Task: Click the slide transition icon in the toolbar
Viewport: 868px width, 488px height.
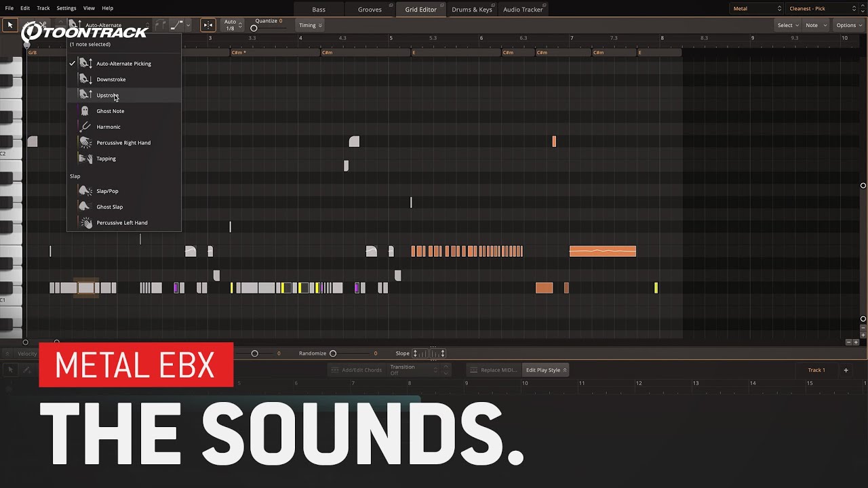Action: coord(176,25)
